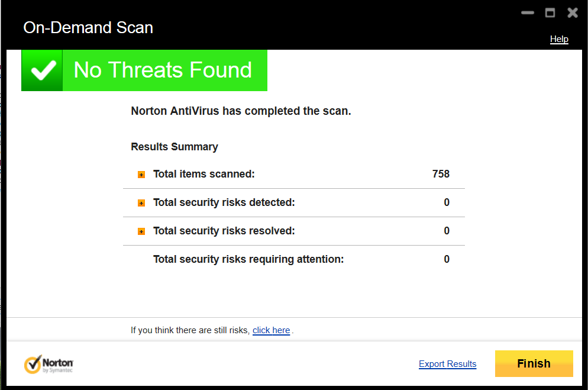Open the Export Results link
This screenshot has width=588, height=390.
pos(447,364)
